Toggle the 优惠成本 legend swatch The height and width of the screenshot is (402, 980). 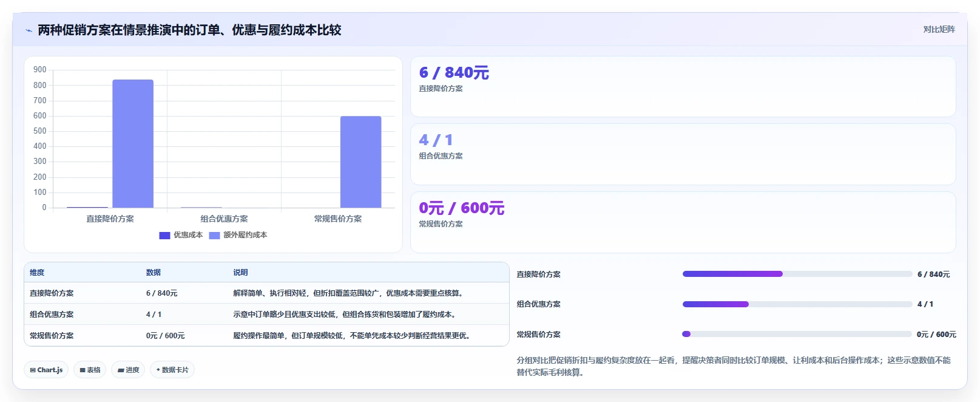click(x=164, y=236)
